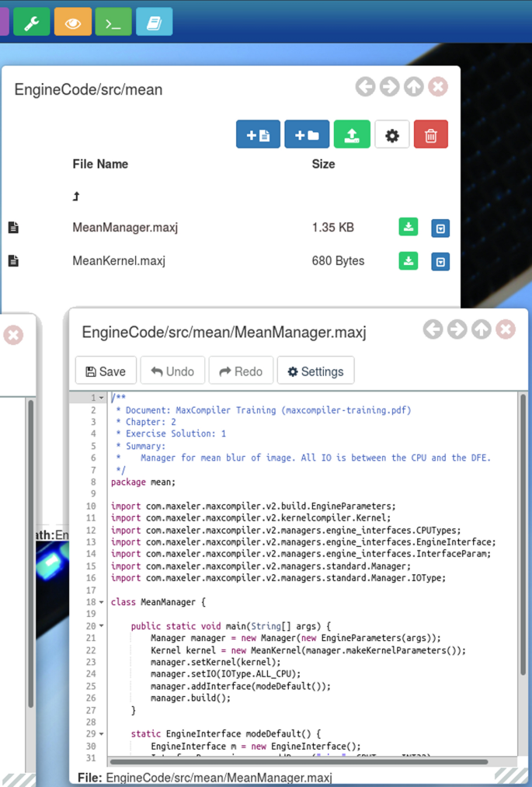Click 'manager.setKernel(kernel);' code line
Screen dimensions: 532x787
[216, 662]
